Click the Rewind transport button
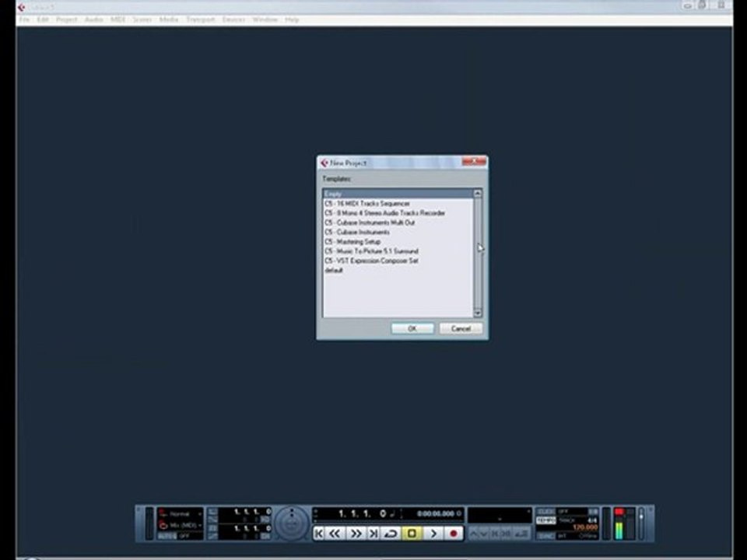Image resolution: width=747 pixels, height=560 pixels. pos(335,534)
